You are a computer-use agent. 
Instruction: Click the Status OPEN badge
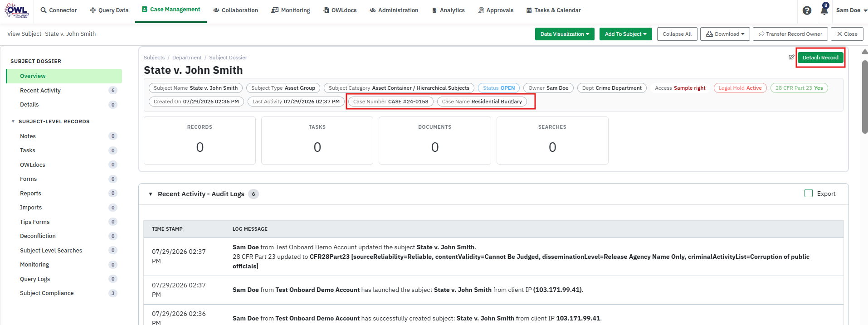coord(499,88)
